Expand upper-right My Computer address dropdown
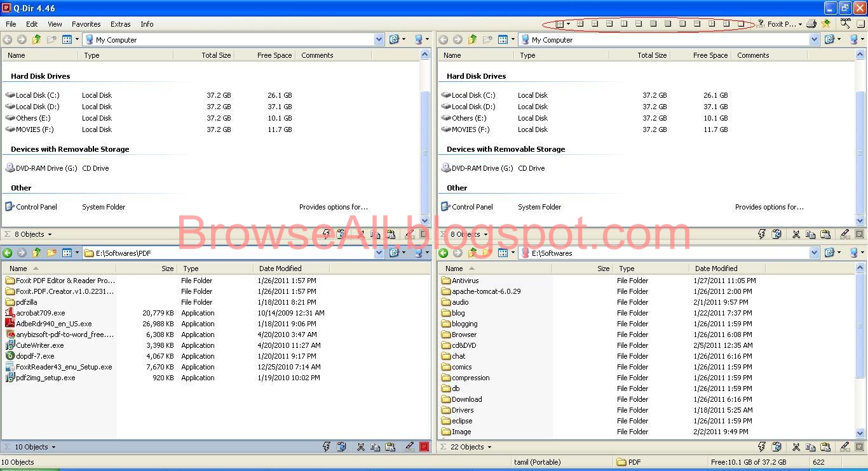The height and width of the screenshot is (471, 868). click(x=815, y=39)
